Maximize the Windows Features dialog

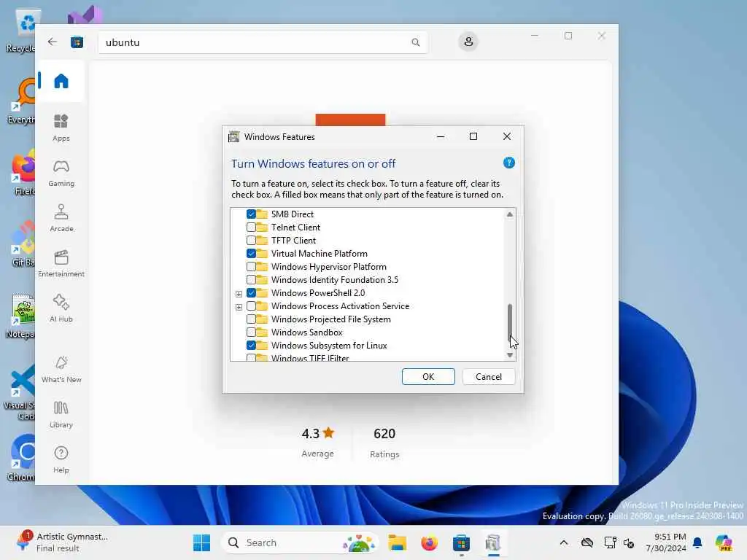[473, 136]
